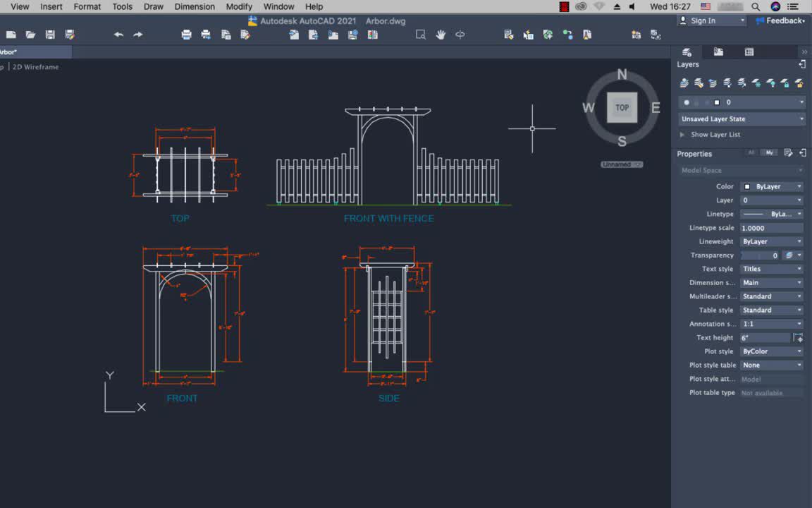Image resolution: width=812 pixels, height=508 pixels.
Task: Click the Plot printer icon
Action: click(186, 35)
